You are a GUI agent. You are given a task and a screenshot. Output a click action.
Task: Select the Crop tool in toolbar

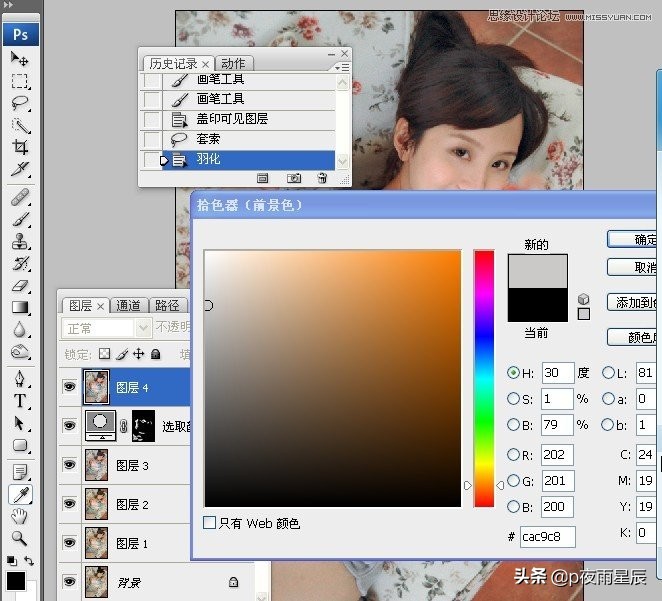(x=19, y=147)
